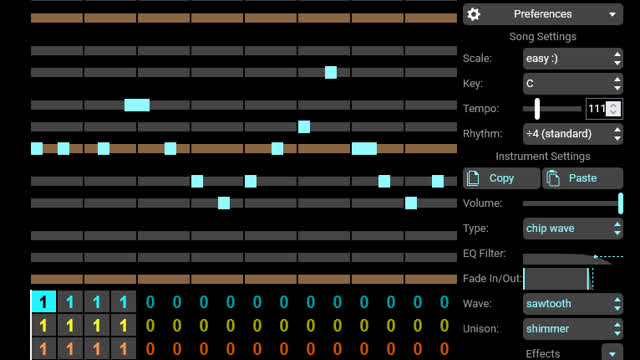
Task: Click the cyan note on the highest occupied row
Action: [331, 73]
